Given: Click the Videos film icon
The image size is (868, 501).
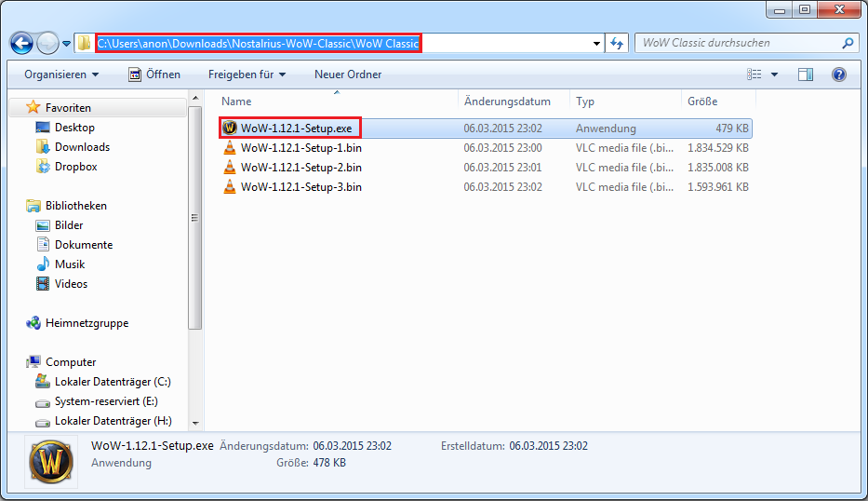Looking at the screenshot, I should point(43,284).
